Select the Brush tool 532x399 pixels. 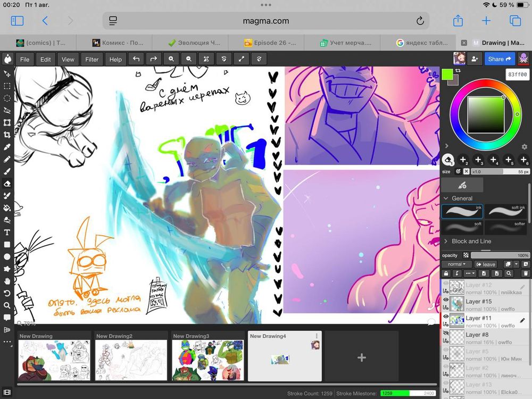[x=7, y=171]
